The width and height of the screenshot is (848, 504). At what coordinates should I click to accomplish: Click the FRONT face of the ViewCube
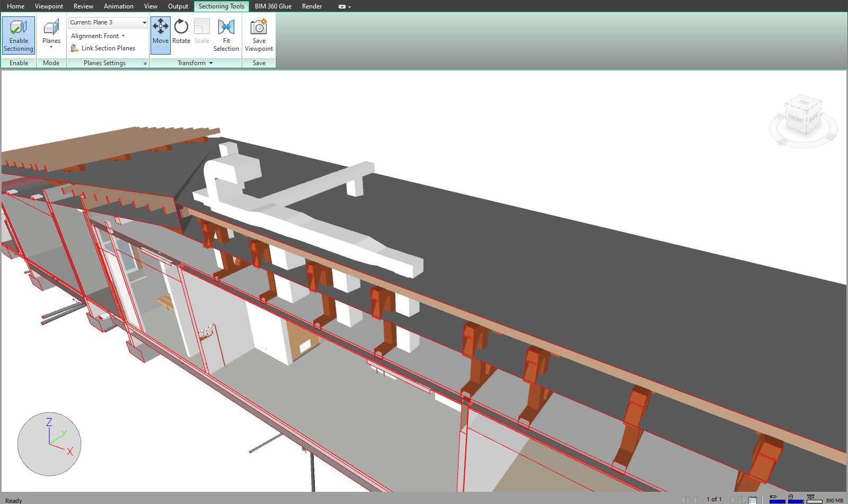(795, 119)
